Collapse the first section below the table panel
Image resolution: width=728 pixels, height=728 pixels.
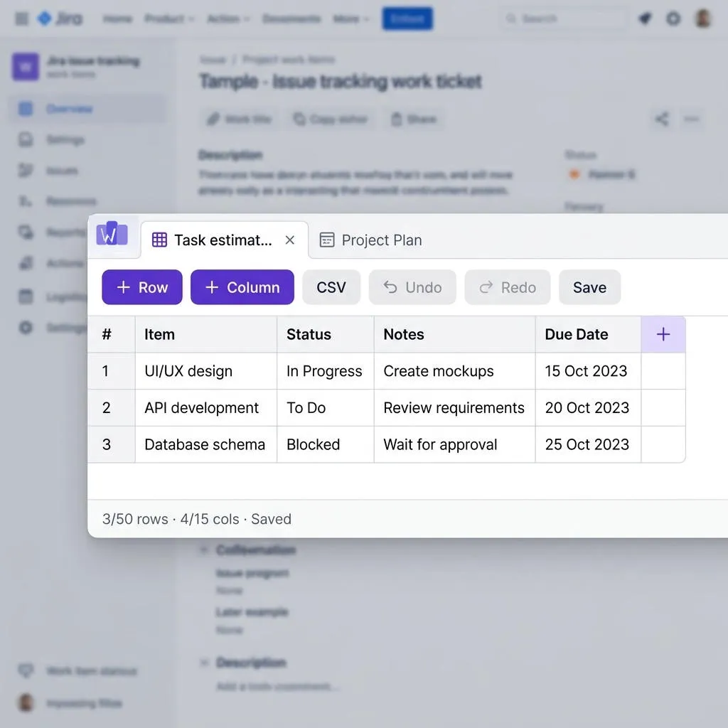tap(203, 550)
